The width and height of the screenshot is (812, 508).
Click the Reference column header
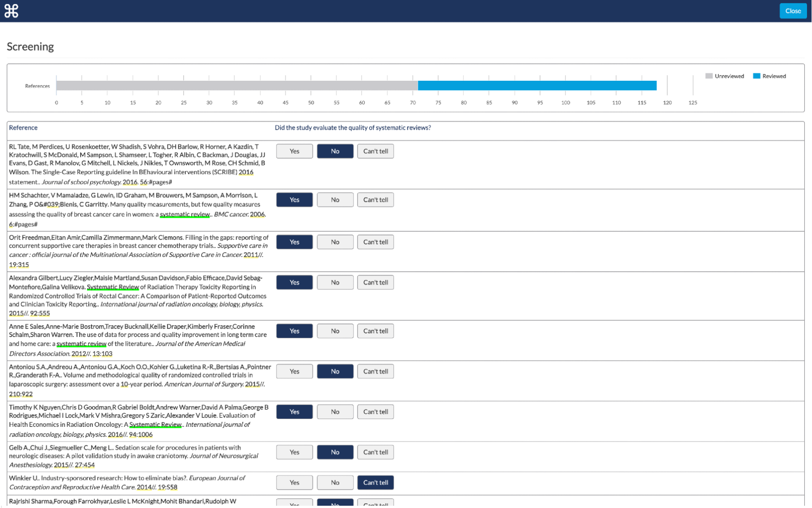23,127
